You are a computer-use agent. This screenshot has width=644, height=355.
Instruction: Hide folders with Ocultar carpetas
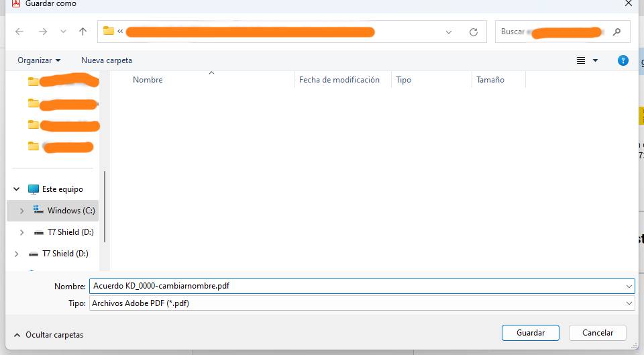pyautogui.click(x=48, y=334)
